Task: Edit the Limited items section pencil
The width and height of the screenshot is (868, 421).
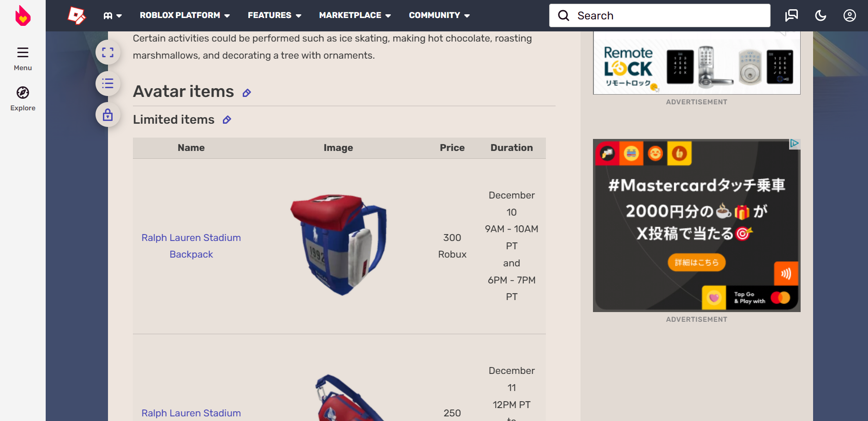Action: tap(227, 120)
